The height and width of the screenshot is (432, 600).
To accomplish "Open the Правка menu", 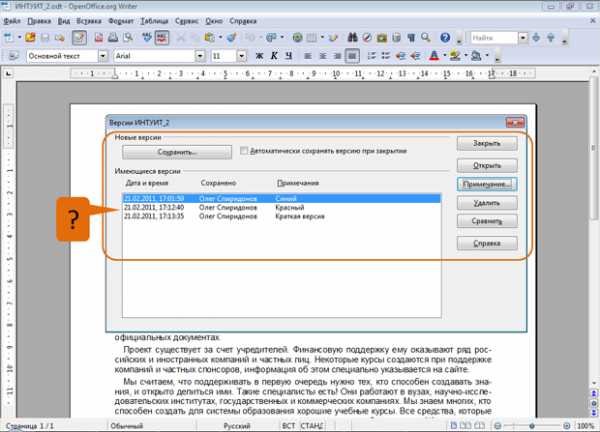I will 39,21.
